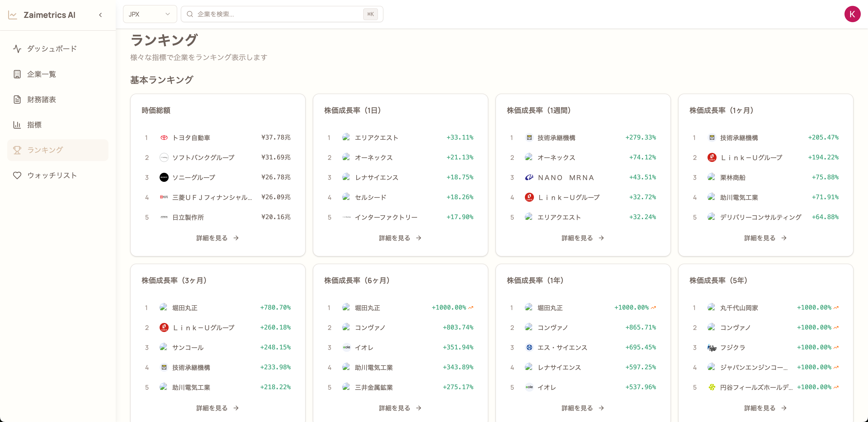Click the ⌘K shortcut badge

click(x=370, y=14)
